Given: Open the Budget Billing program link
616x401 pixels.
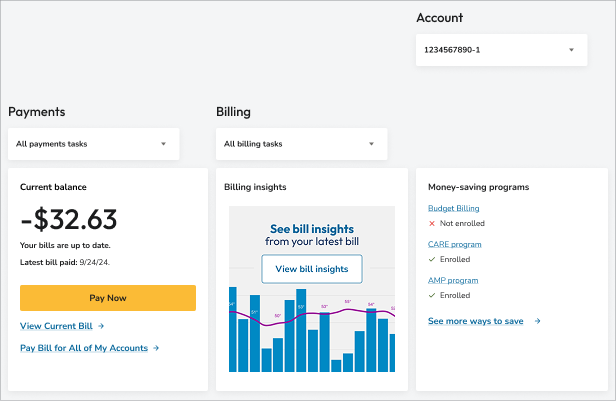Looking at the screenshot, I should pos(453,208).
